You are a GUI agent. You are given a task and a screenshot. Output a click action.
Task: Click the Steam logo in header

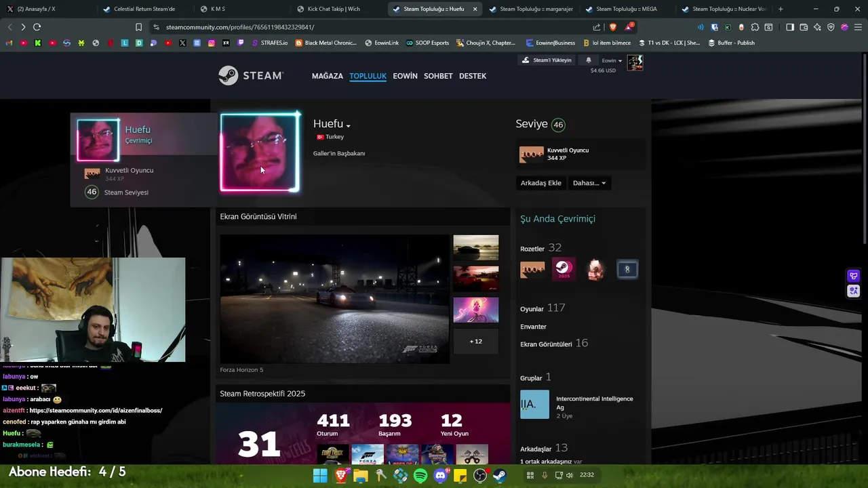tap(251, 75)
